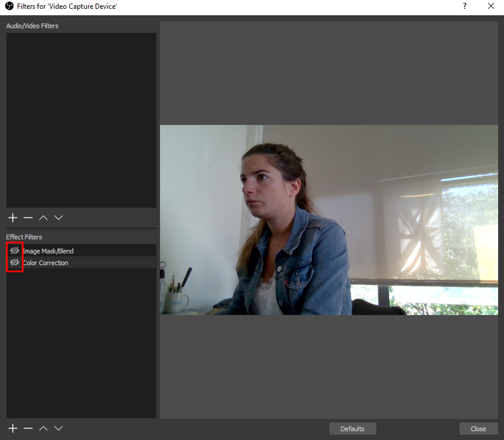Click the webcam video preview
Image resolution: width=504 pixels, height=440 pixels.
coord(329,220)
